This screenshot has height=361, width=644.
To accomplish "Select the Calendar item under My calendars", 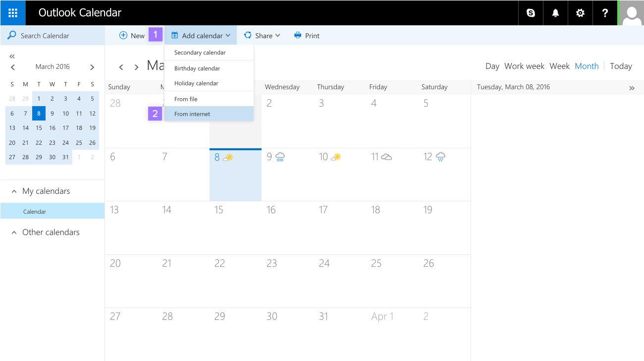I will coord(35,212).
